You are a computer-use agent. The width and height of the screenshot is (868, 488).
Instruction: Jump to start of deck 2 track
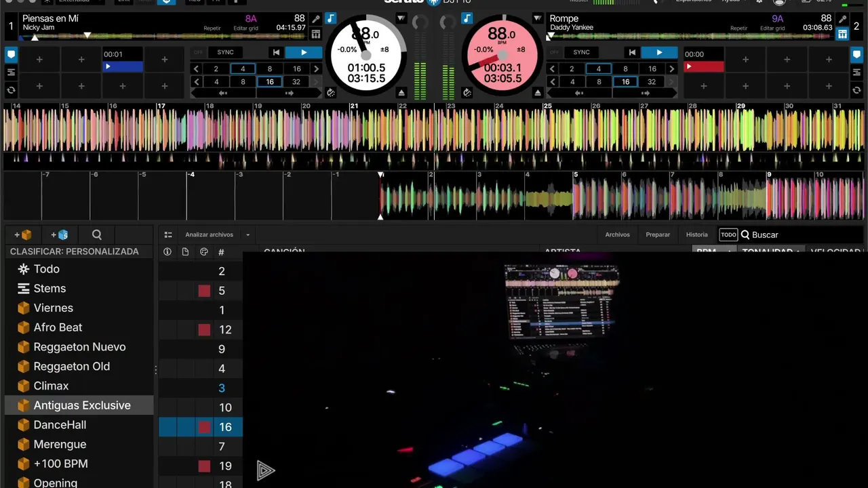[x=632, y=52]
